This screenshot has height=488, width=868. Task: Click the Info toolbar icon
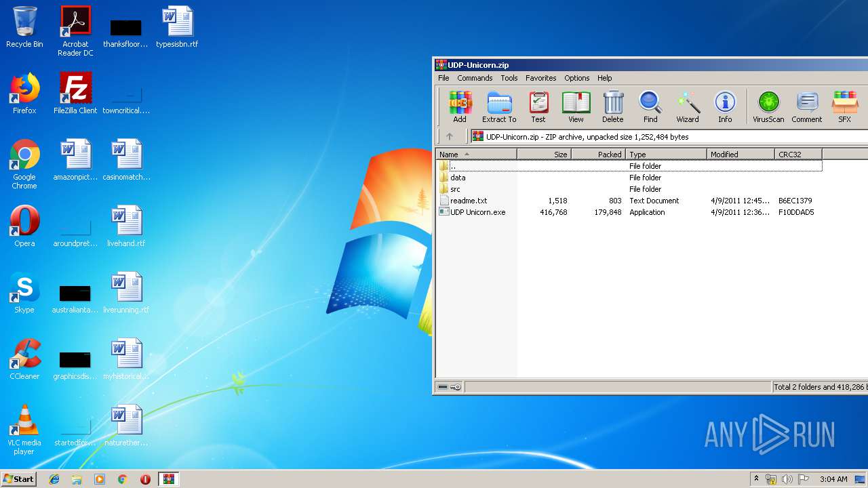click(725, 107)
